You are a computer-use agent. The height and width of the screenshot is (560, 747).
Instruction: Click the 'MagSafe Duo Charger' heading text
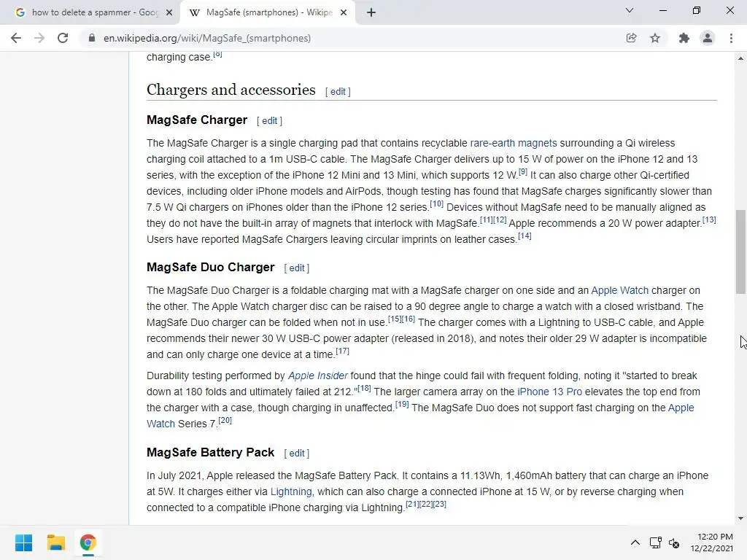[x=211, y=267]
